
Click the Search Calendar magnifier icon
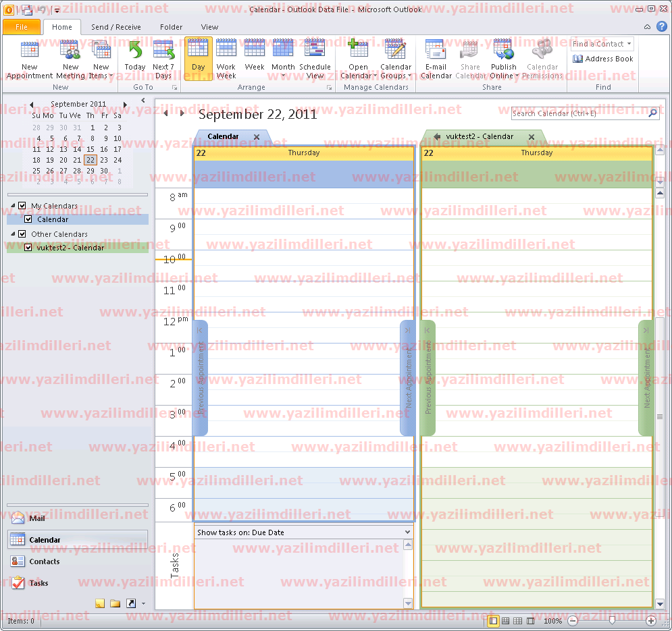653,113
